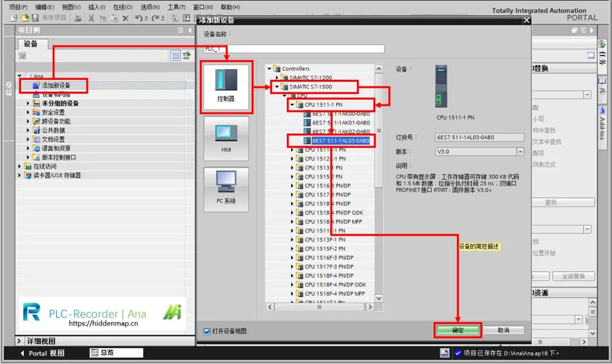The image size is (612, 364).
Task: Select order number 6ES7 511-1AL03-0AB0
Action: pos(341,141)
